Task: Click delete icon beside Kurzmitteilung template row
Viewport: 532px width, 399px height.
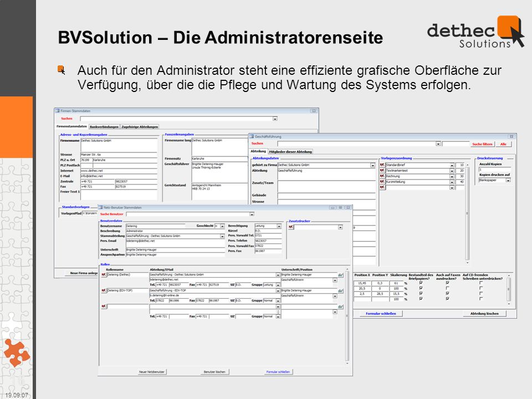Action: tap(382, 182)
